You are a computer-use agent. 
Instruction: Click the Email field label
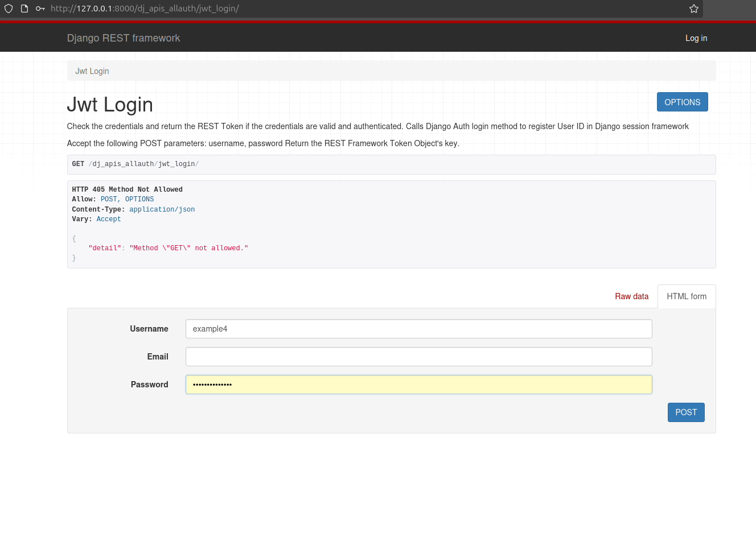[x=158, y=357]
